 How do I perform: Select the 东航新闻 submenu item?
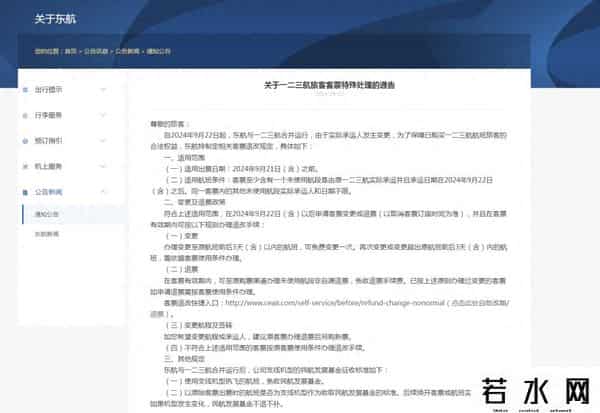pyautogui.click(x=47, y=234)
